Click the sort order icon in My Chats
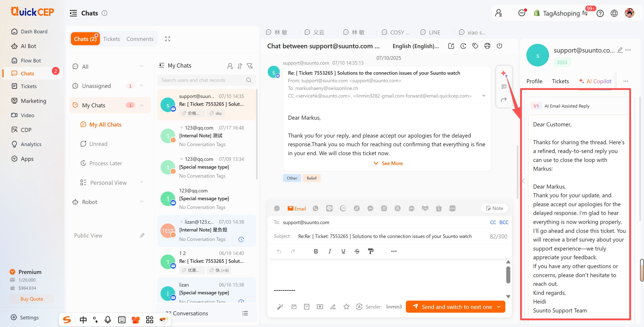The width and height of the screenshot is (644, 327). [240, 66]
